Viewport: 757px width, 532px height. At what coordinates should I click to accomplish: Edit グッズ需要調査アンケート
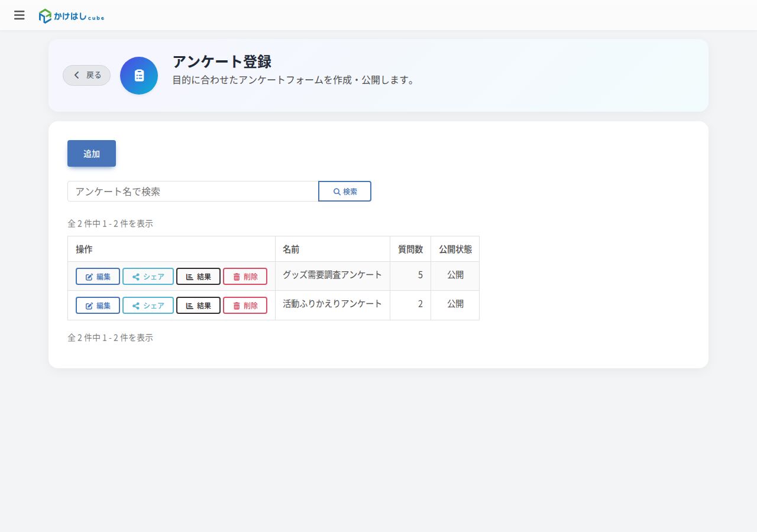tap(98, 277)
